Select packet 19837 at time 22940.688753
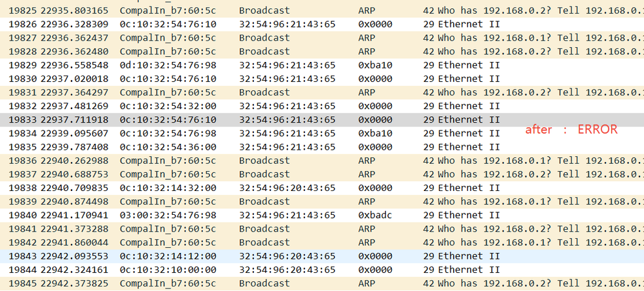This screenshot has width=644, height=291. tap(258, 174)
